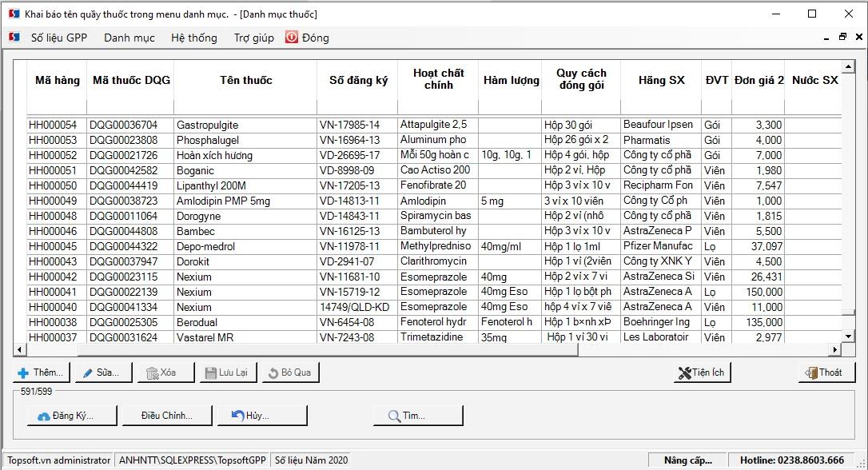Click the Số liệu Năm 2020 status entry
This screenshot has width=868, height=470.
coord(311,460)
